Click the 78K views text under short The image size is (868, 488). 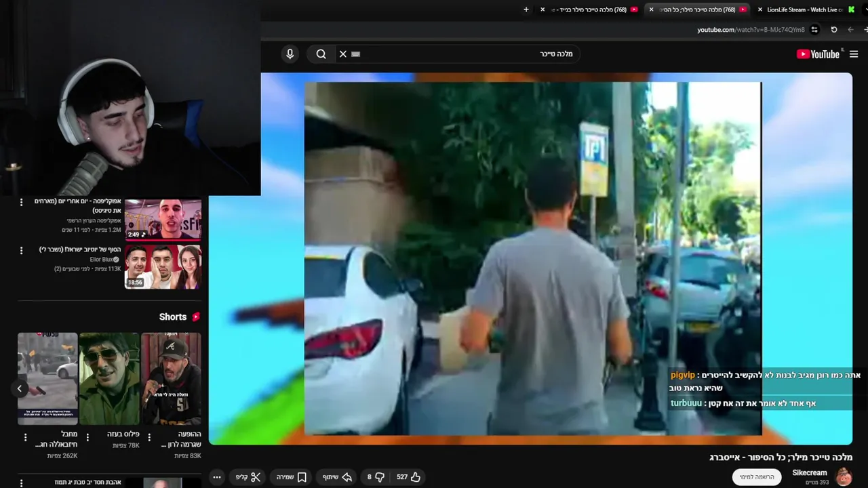coord(126,445)
